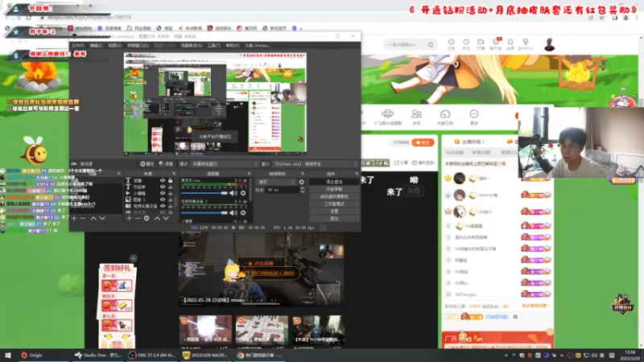
Task: Adjust the first mixer channel volume slider
Action: (x=204, y=193)
